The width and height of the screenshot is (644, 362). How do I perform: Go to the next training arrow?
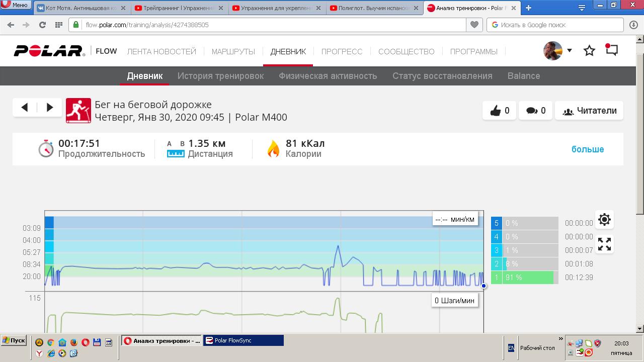coord(50,107)
